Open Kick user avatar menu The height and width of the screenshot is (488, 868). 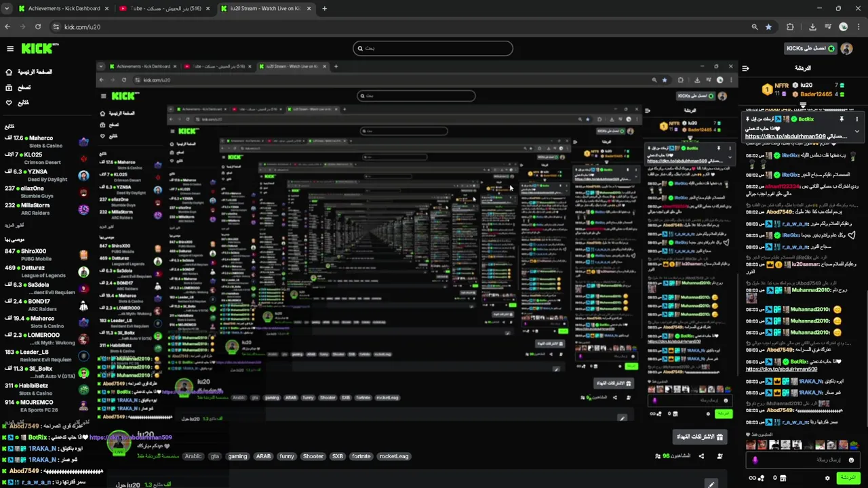tap(848, 48)
